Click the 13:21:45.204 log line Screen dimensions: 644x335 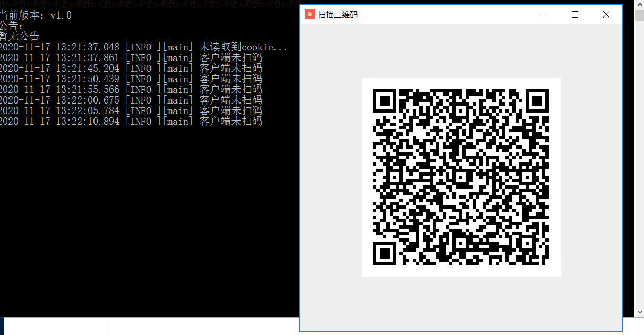tap(131, 68)
